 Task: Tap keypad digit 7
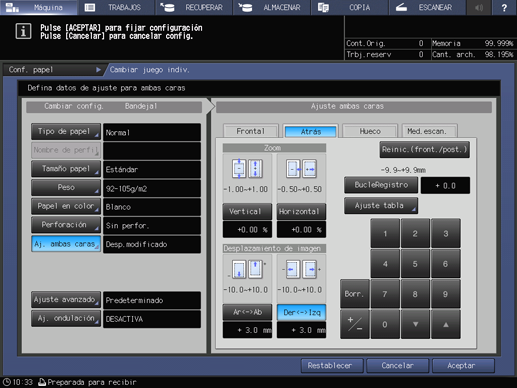[x=385, y=294]
